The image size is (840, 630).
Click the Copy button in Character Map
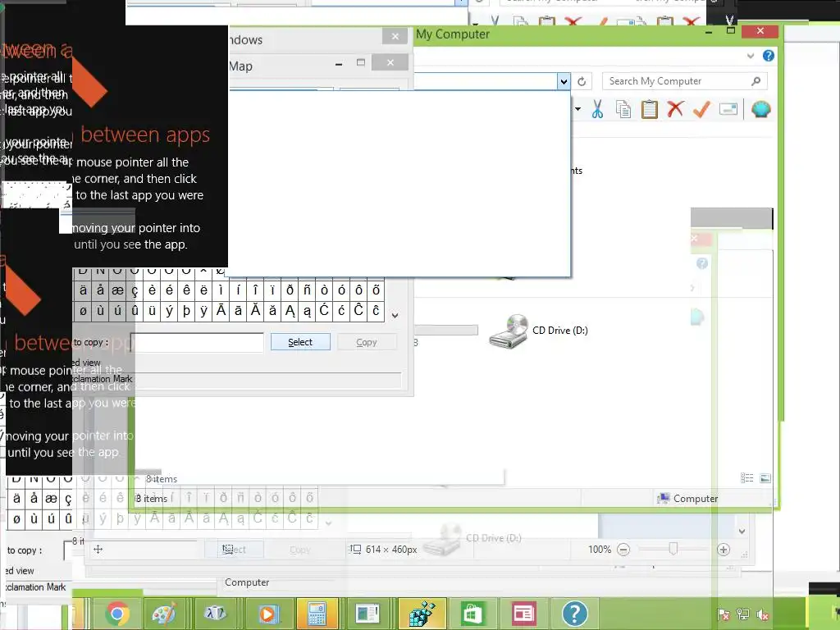click(367, 342)
